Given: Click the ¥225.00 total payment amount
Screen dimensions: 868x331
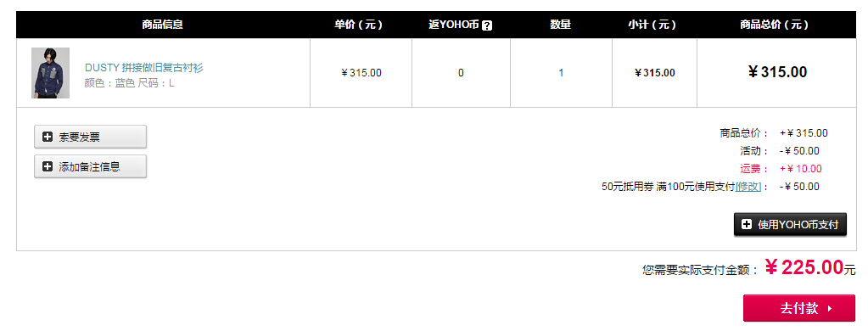Looking at the screenshot, I should [804, 268].
